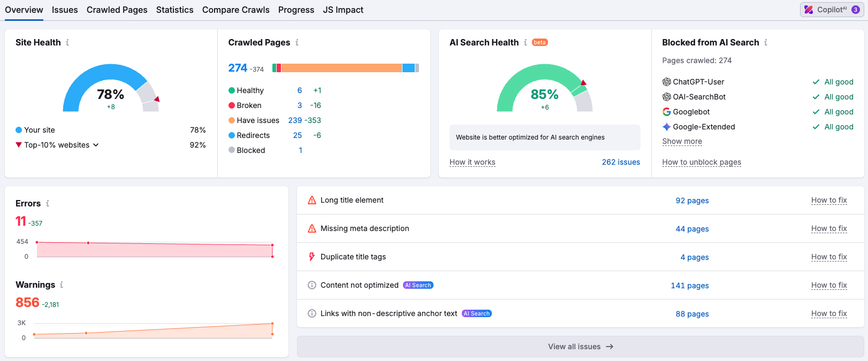Open the Issues tab
This screenshot has height=361, width=868.
pos(65,10)
